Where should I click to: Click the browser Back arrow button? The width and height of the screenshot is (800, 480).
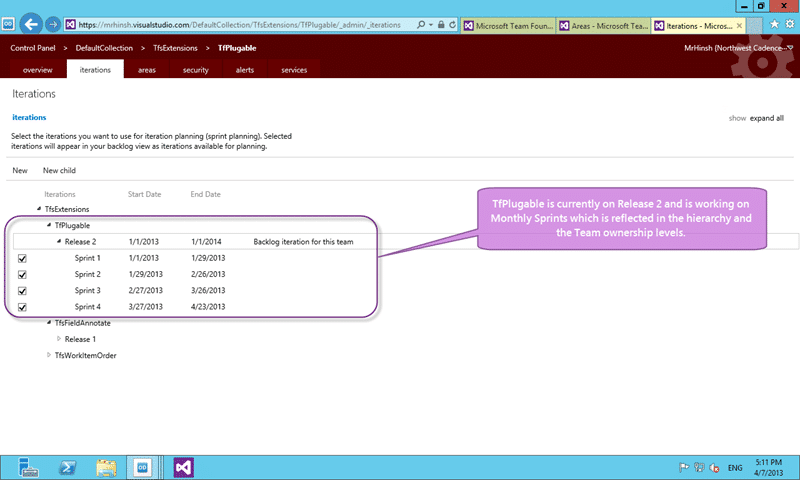point(31,24)
